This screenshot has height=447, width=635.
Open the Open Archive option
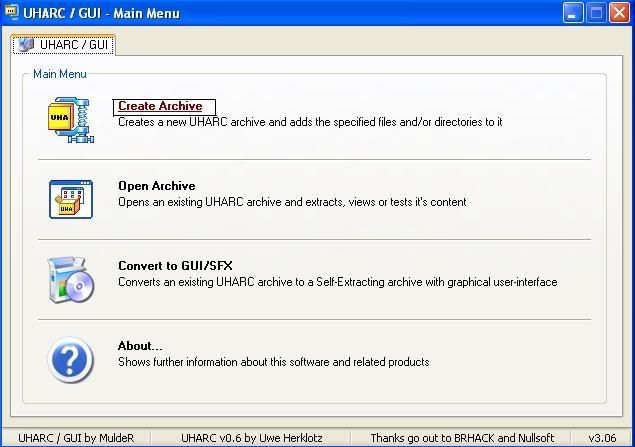(157, 186)
